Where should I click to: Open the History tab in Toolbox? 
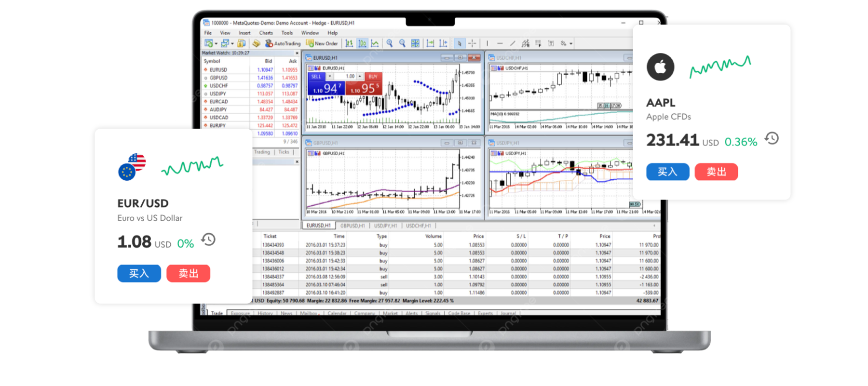coord(265,313)
